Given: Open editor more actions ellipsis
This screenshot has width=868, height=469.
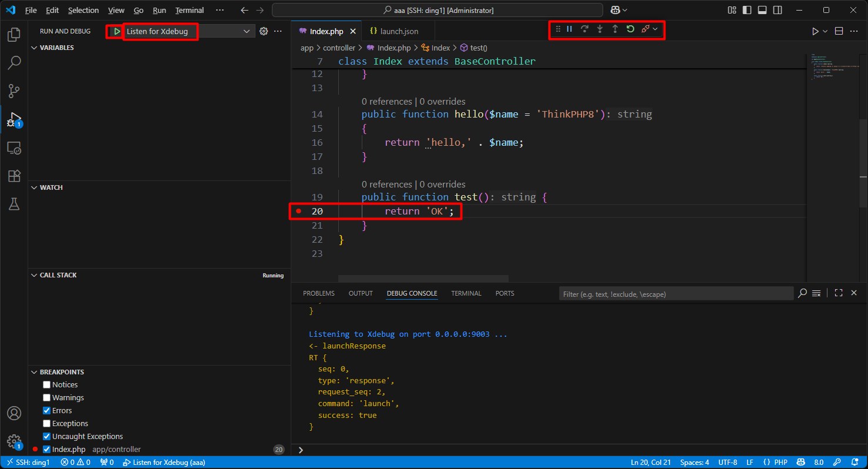Looking at the screenshot, I should tap(854, 31).
